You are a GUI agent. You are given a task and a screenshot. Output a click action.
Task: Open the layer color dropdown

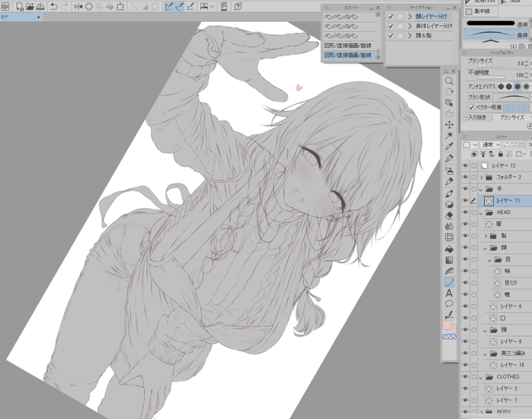pyautogui.click(x=470, y=145)
